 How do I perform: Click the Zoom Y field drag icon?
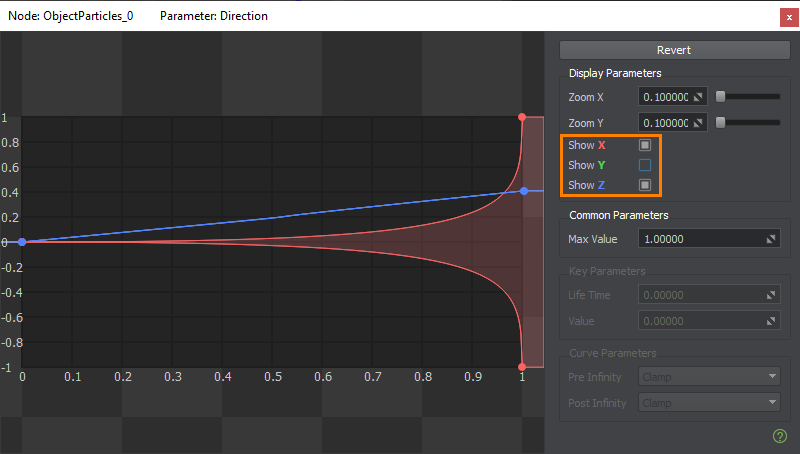[699, 123]
